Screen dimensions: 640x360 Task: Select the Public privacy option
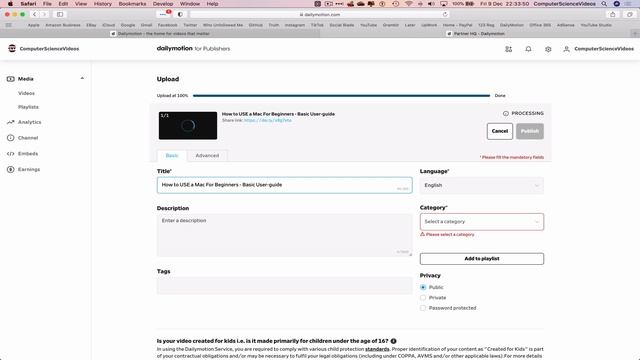click(423, 287)
